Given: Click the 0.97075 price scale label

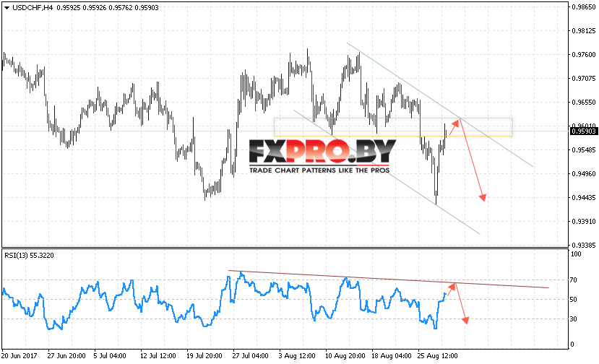Looking at the screenshot, I should click(583, 78).
